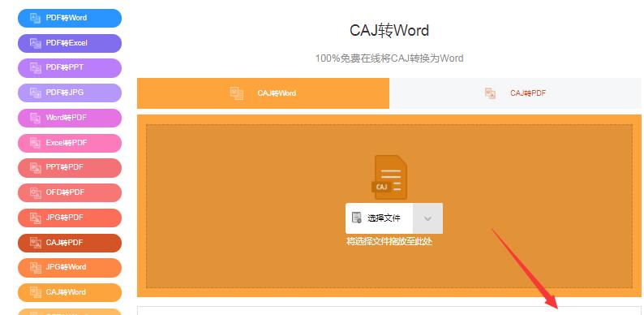Expand the dropdown arrow beside 选择文件
Screen dimensions: 644x315
[428, 218]
